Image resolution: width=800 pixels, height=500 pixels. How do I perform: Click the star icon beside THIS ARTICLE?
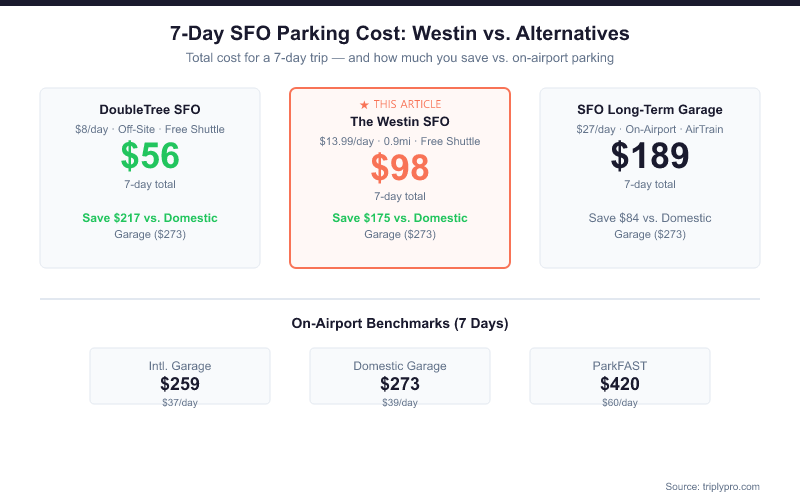(x=364, y=104)
